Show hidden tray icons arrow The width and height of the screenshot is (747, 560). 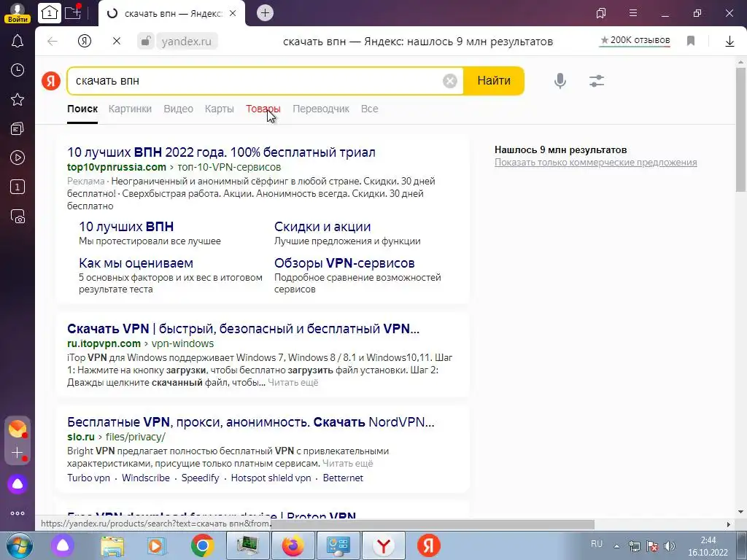click(x=616, y=546)
